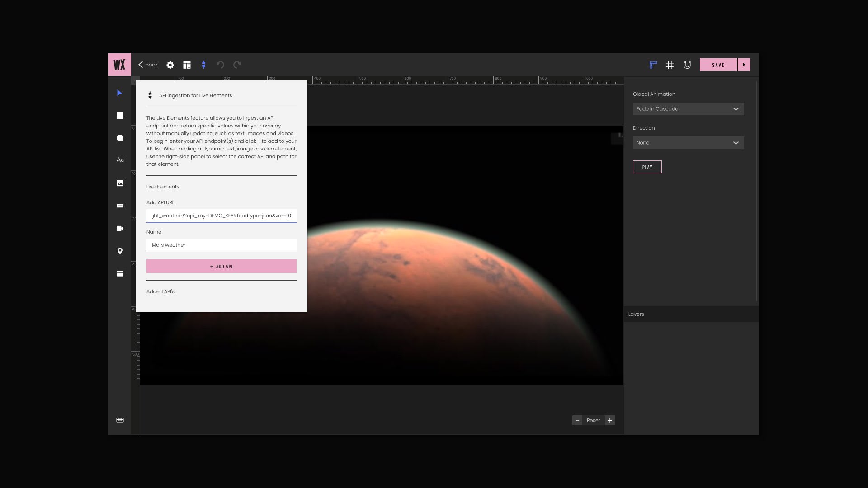Viewport: 868px width, 488px height.
Task: Play the global animation
Action: [x=647, y=167]
